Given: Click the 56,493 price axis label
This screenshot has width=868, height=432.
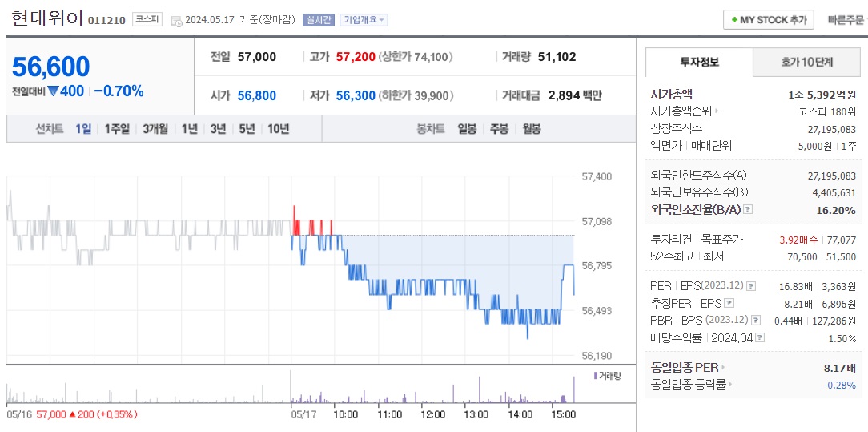Looking at the screenshot, I should pyautogui.click(x=597, y=311).
